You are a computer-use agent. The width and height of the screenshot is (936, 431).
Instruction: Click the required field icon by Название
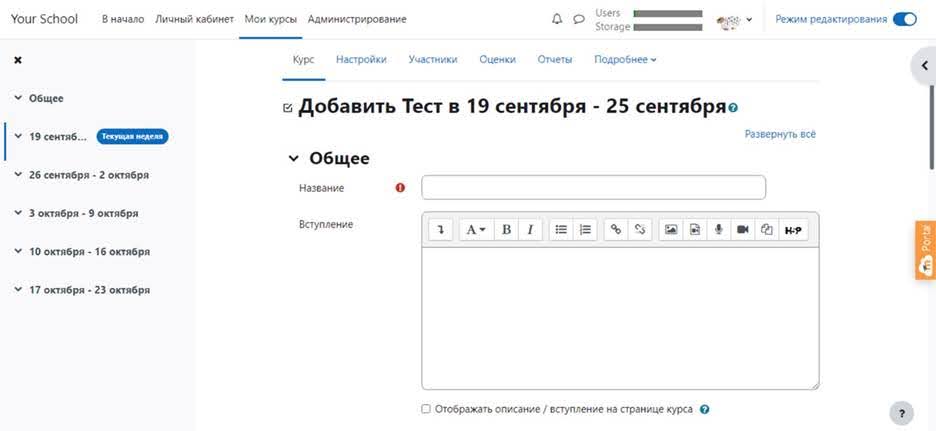(x=400, y=187)
